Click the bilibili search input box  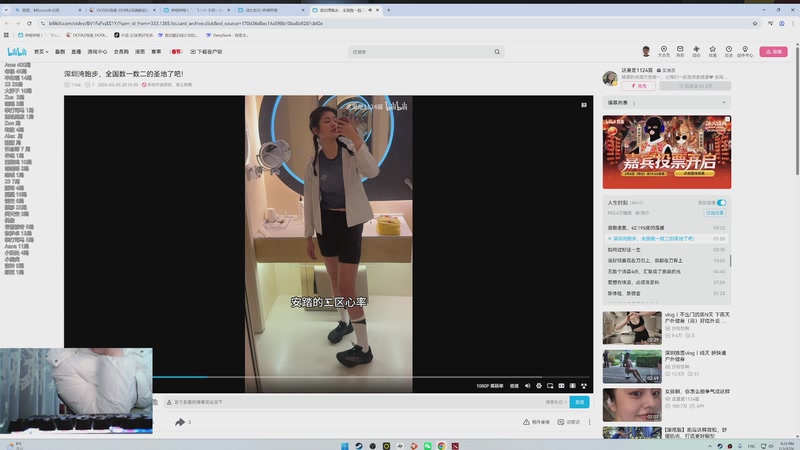[421, 52]
